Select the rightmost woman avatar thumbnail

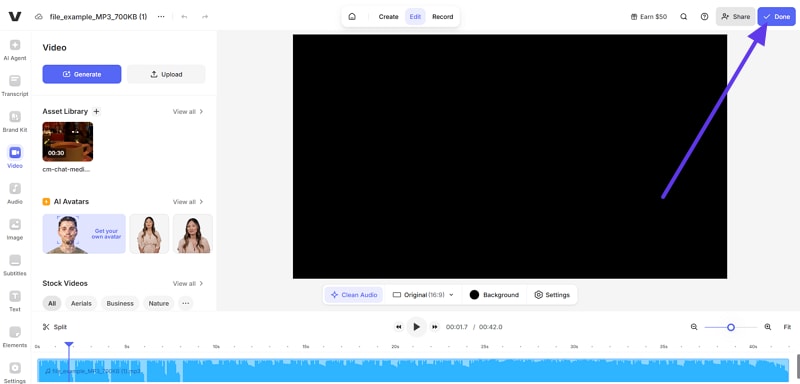pyautogui.click(x=193, y=234)
